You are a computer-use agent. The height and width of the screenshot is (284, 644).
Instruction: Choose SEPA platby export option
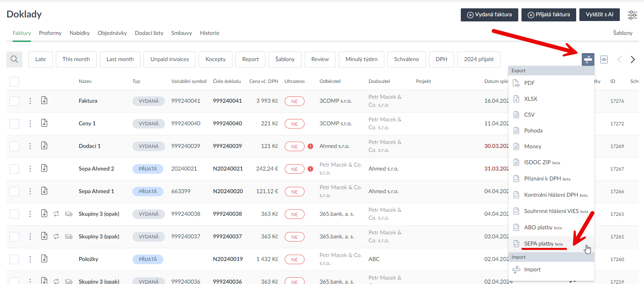tap(539, 244)
